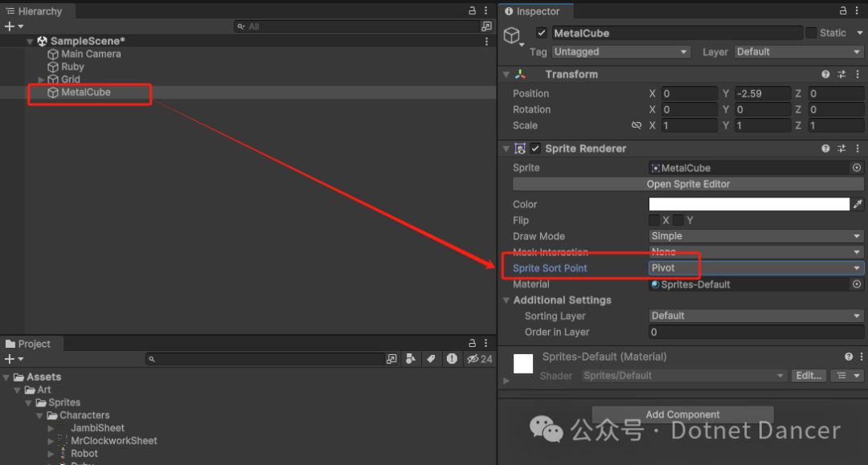Select the Ruby object in the Hierarchy
Image resolution: width=868 pixels, height=465 pixels.
coord(72,67)
